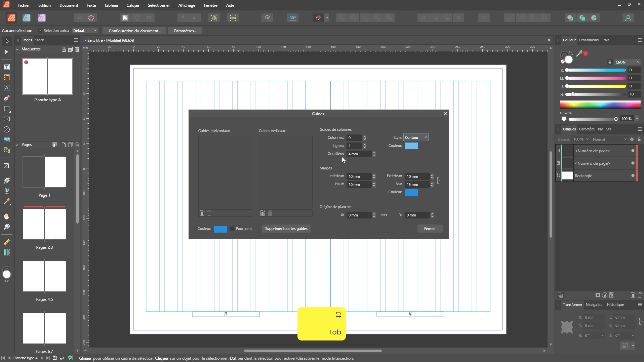This screenshot has width=644, height=362.
Task: Switch to the Photo Persona icon
Action: tap(42, 18)
